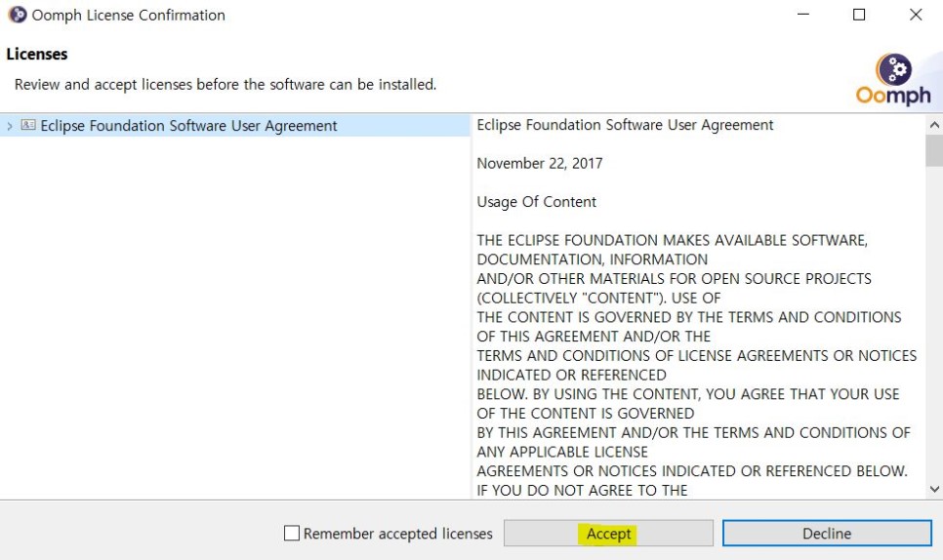The width and height of the screenshot is (943, 560).
Task: Click the 'IF YOU DO NOT AGREE TO THE' line
Action: pyautogui.click(x=582, y=491)
